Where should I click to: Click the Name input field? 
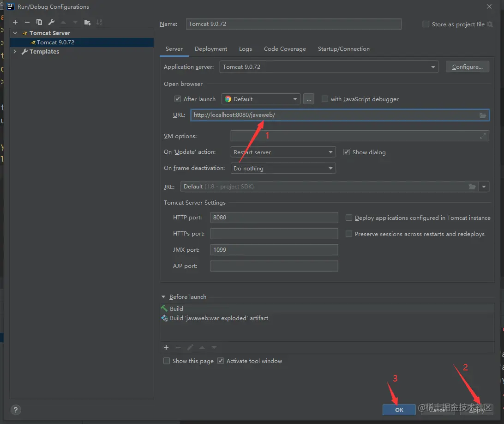(294, 24)
